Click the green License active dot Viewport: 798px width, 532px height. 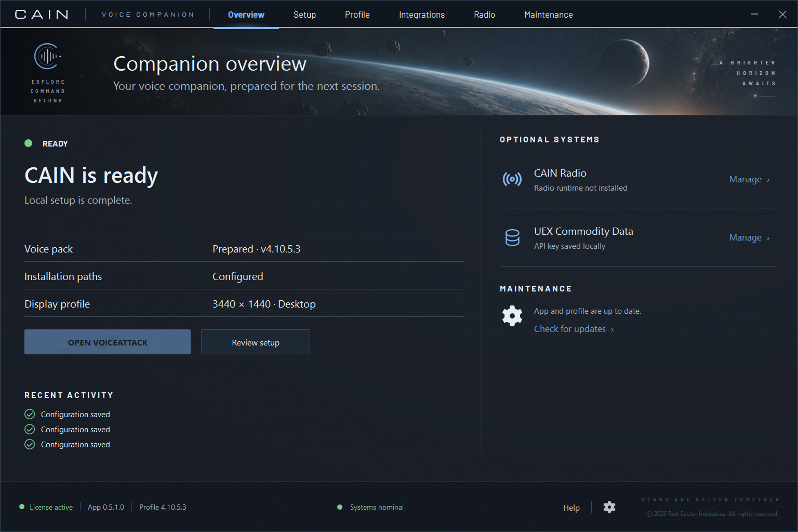(22, 507)
